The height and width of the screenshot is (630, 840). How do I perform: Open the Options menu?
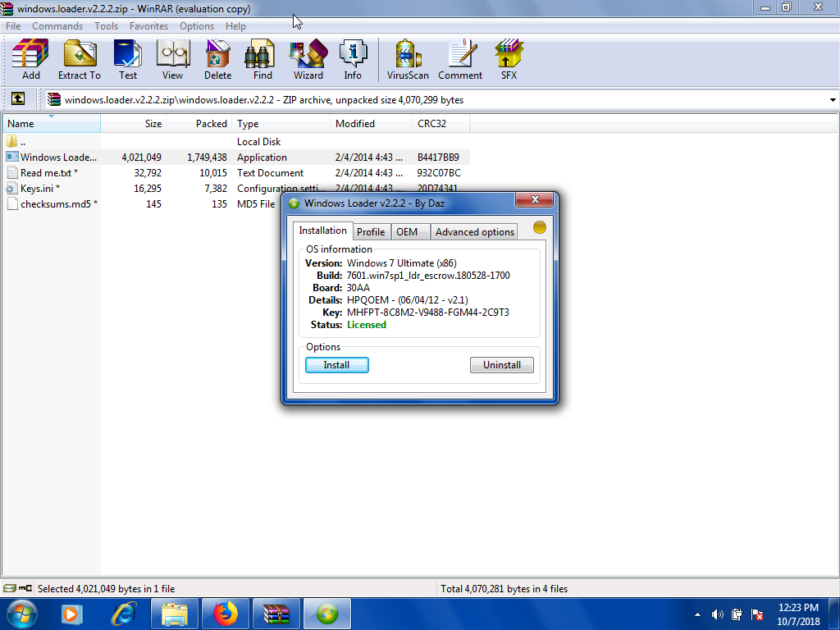click(197, 25)
